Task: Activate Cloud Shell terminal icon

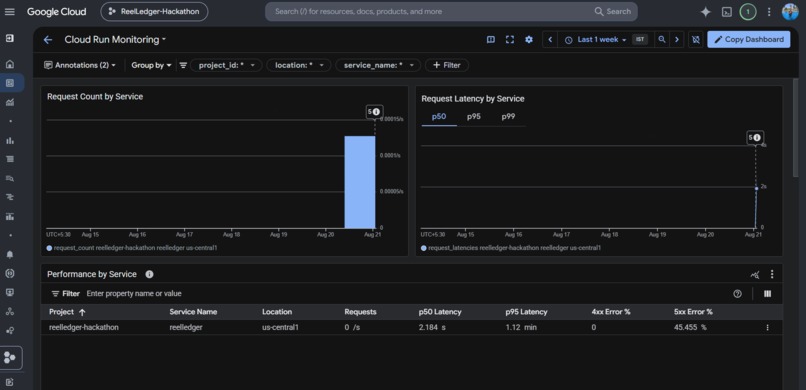Action: pos(727,12)
